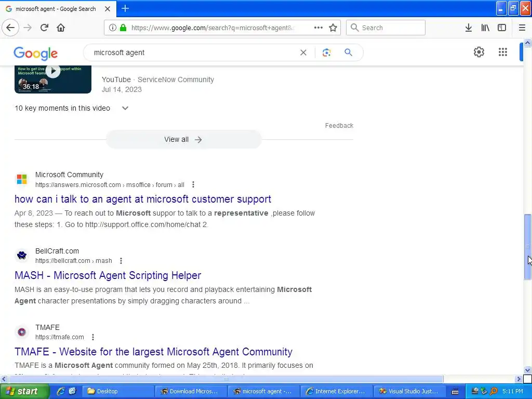Open the Firefox hamburger menu
The image size is (532, 399).
click(522, 28)
